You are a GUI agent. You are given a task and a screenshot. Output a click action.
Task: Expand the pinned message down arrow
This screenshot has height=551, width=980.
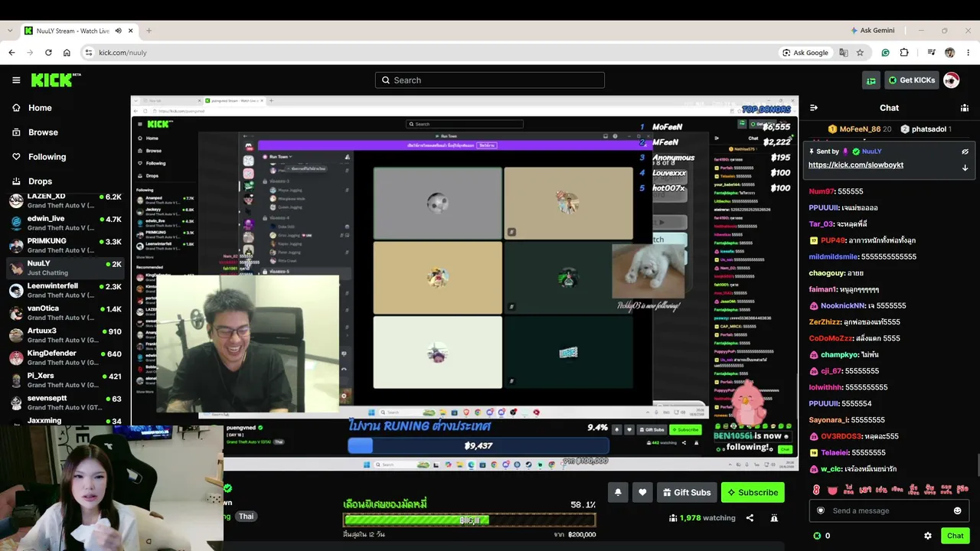965,167
